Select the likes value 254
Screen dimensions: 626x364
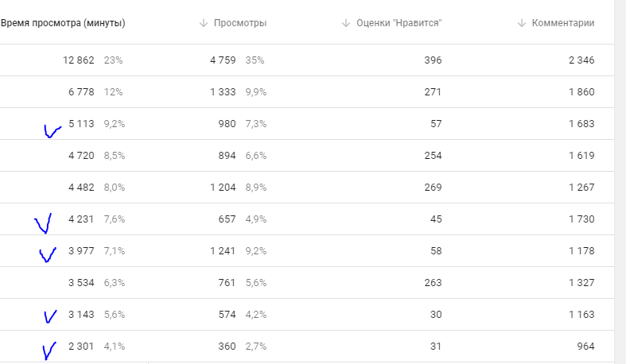[x=433, y=155]
